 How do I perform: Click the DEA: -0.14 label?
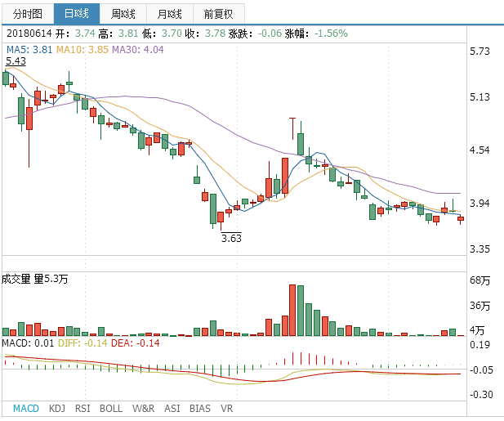[x=136, y=343]
